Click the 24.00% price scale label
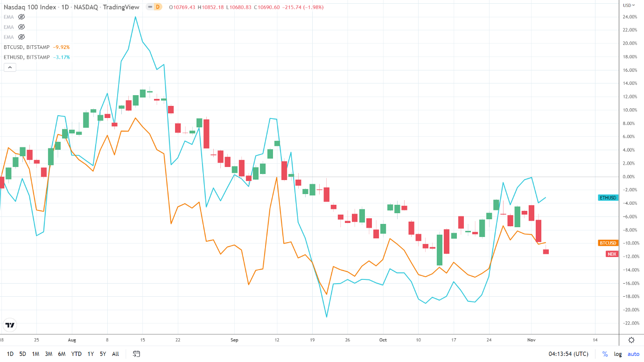The height and width of the screenshot is (362, 644). (630, 17)
